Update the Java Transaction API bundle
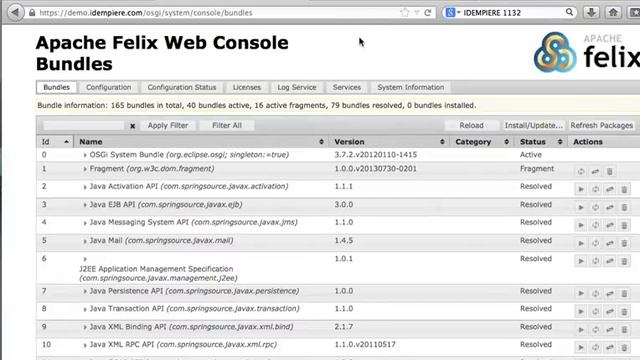 pos(610,312)
